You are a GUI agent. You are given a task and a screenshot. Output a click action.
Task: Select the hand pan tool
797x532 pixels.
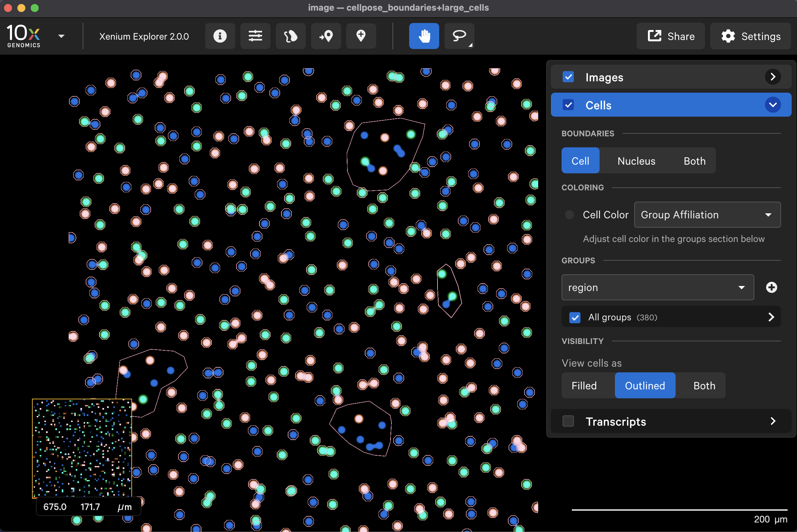[424, 36]
